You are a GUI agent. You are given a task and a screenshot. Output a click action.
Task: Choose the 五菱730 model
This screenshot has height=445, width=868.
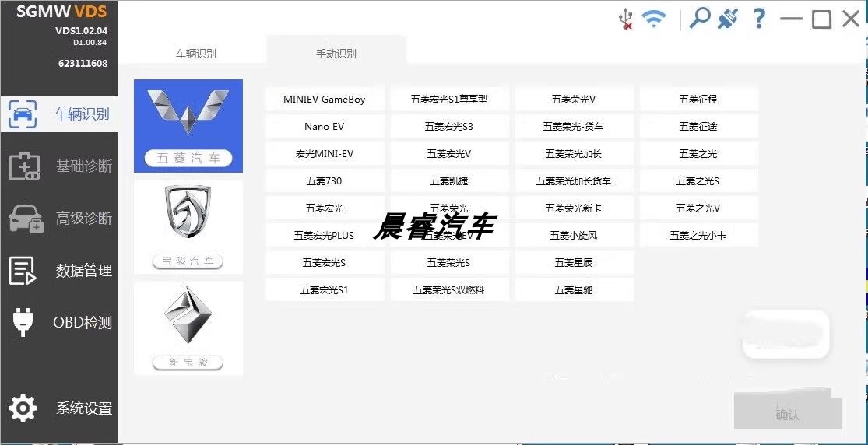click(325, 181)
